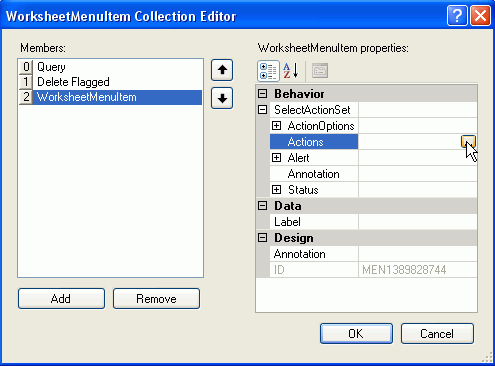495x366 pixels.
Task: Sort properties alphabetically with A-Z icon
Action: pyautogui.click(x=291, y=71)
